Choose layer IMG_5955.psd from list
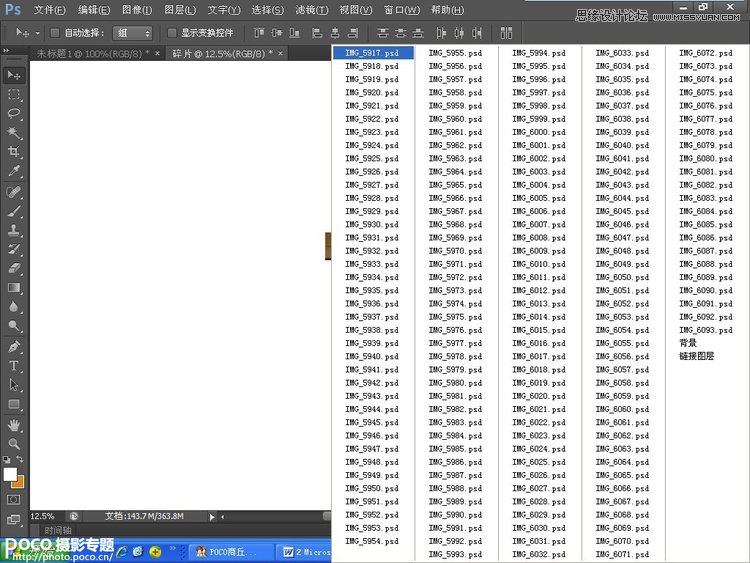This screenshot has height=563, width=750. [x=455, y=53]
